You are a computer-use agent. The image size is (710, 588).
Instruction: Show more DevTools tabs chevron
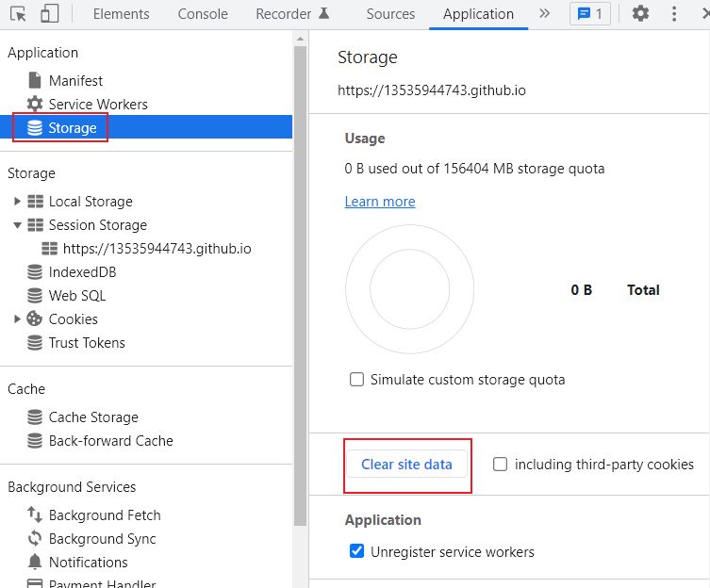click(x=544, y=14)
